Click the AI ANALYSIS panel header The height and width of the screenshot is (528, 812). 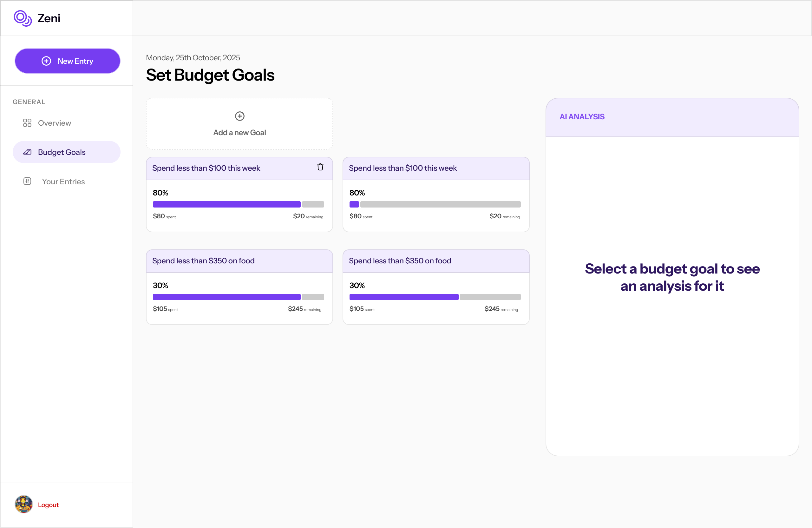click(582, 117)
